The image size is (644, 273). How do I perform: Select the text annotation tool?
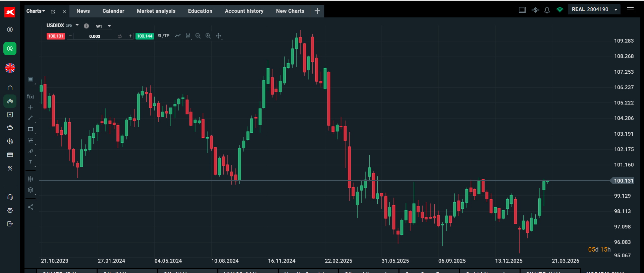[31, 162]
